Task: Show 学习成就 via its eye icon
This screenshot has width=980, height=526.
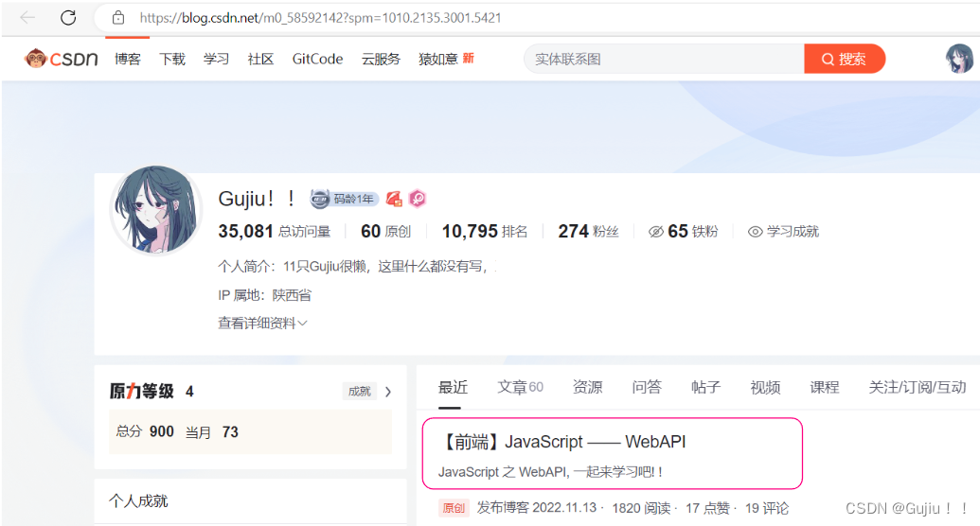Action: pyautogui.click(x=755, y=232)
